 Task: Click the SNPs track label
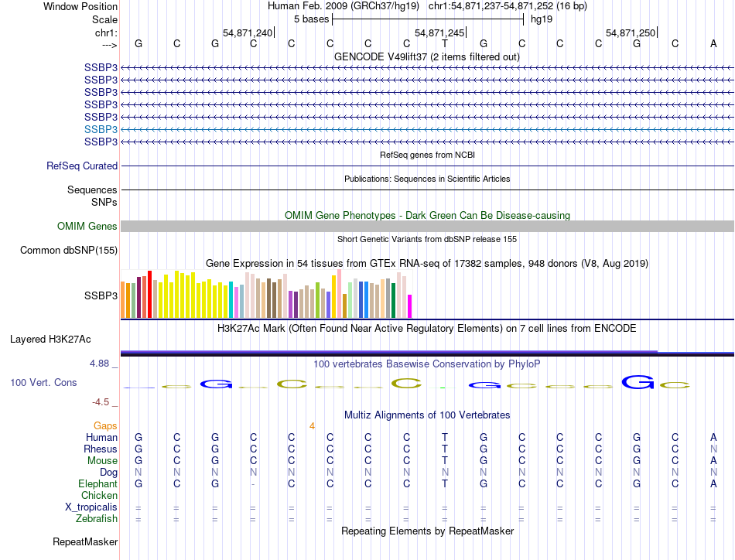point(104,202)
